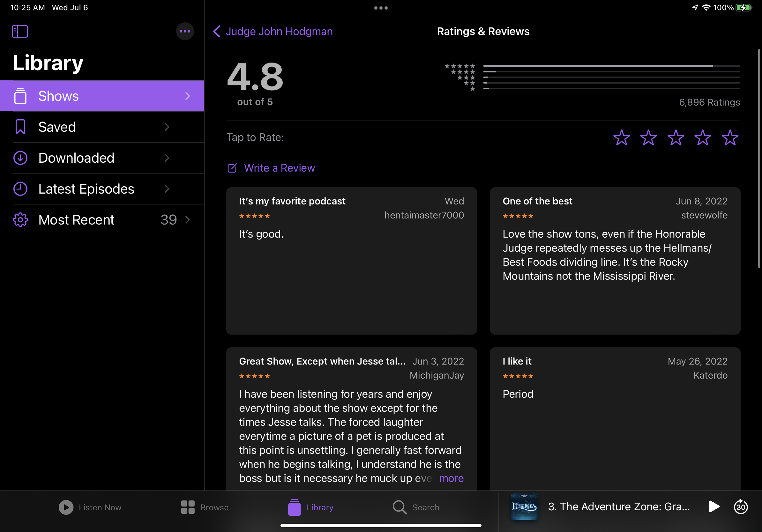The height and width of the screenshot is (532, 762).
Task: Toggle the sidebar panel icon
Action: [x=19, y=32]
